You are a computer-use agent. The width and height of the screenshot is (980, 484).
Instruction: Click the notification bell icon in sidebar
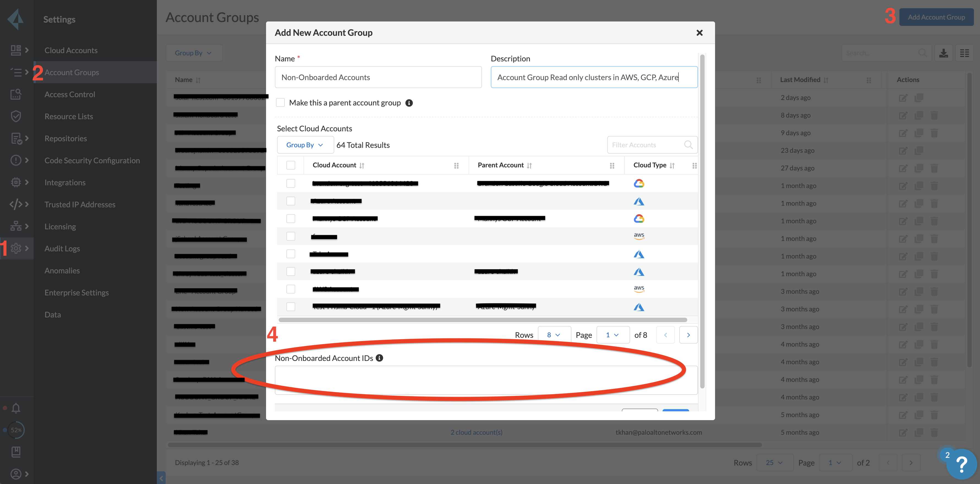pos(16,408)
